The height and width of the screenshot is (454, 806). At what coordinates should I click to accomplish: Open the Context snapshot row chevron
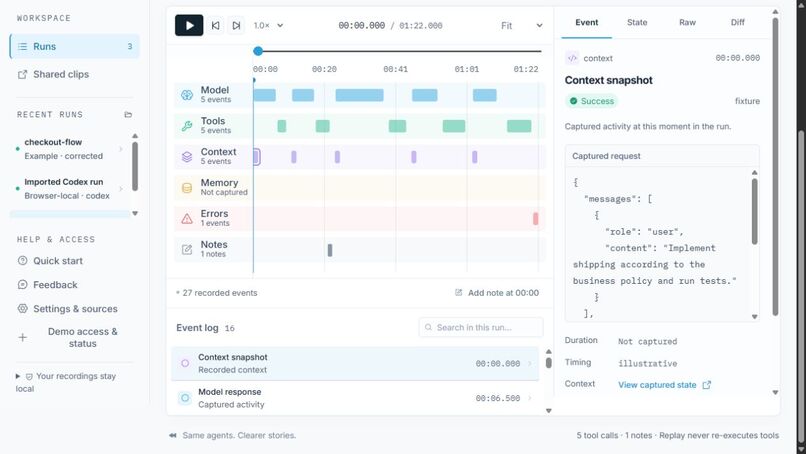click(530, 364)
